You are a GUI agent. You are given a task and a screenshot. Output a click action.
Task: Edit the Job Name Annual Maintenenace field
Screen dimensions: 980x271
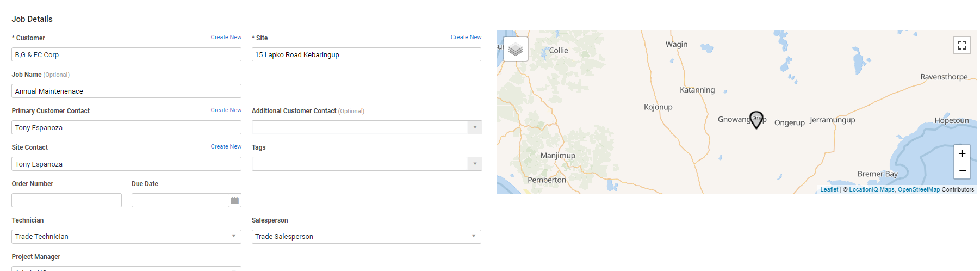click(126, 91)
